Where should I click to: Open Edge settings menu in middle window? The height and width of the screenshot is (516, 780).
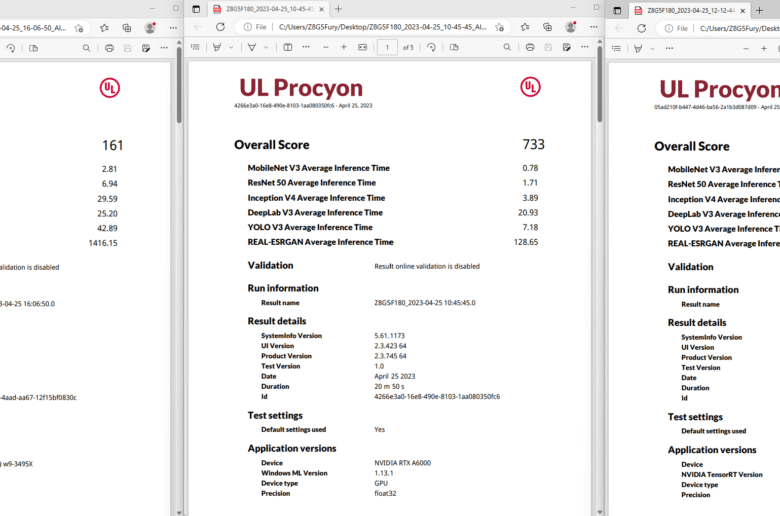[x=593, y=27]
